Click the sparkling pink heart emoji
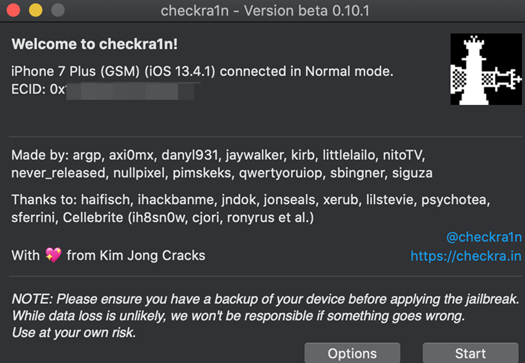Screen dimensions: 525x363 [x=53, y=255]
